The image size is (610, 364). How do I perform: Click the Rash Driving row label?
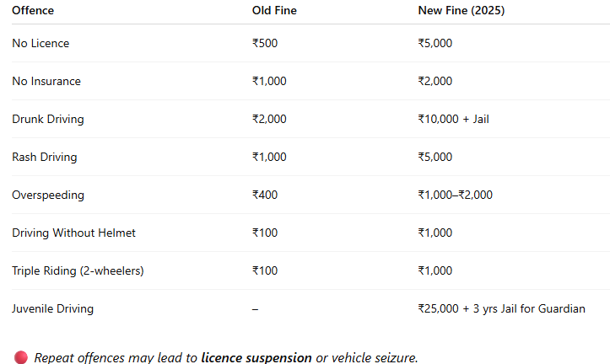(x=45, y=157)
